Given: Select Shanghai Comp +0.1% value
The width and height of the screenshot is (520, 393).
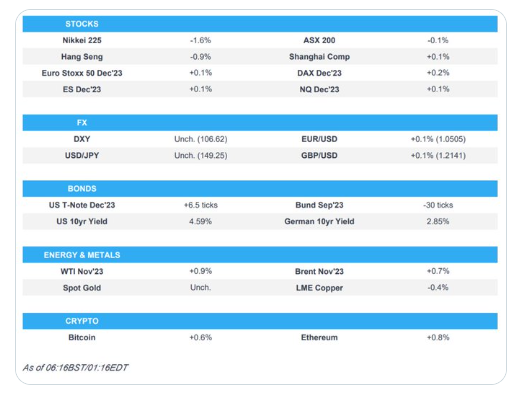Looking at the screenshot, I should [438, 57].
